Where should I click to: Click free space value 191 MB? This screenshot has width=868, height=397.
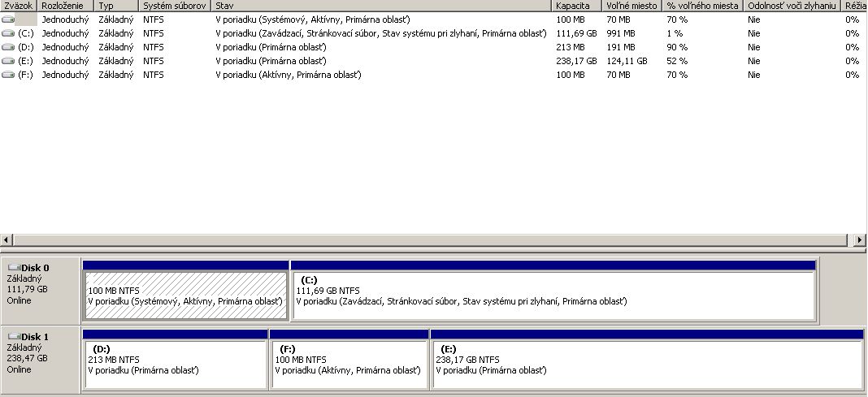click(621, 47)
